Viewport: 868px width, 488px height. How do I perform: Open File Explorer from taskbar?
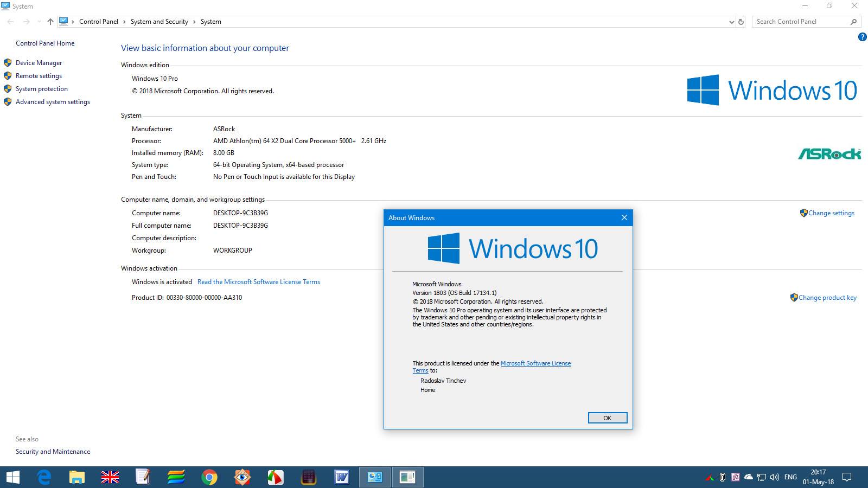pyautogui.click(x=76, y=477)
